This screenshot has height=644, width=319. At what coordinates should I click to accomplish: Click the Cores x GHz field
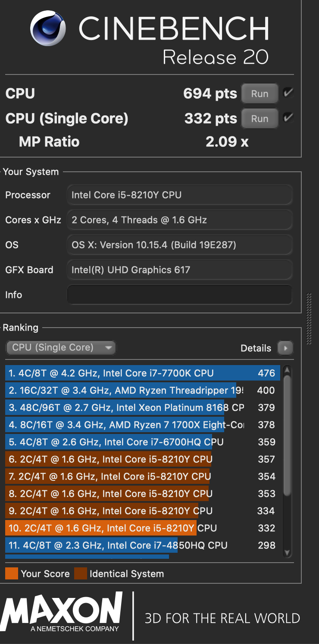[x=180, y=220]
